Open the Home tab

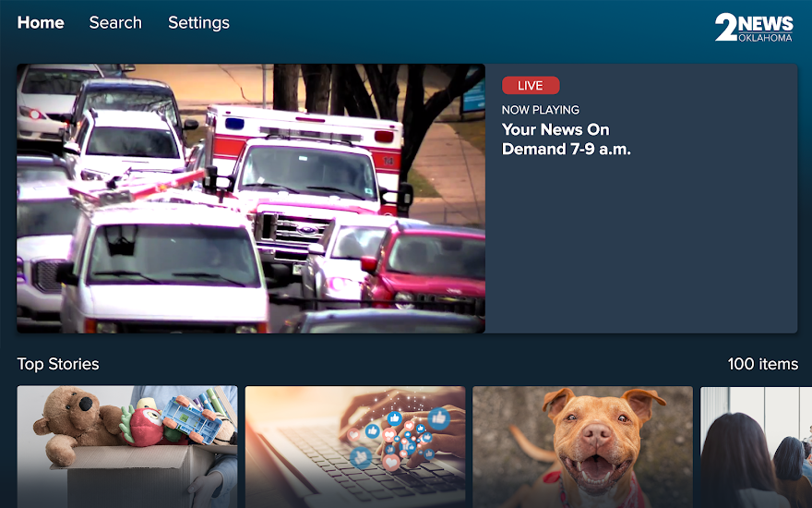pos(41,23)
